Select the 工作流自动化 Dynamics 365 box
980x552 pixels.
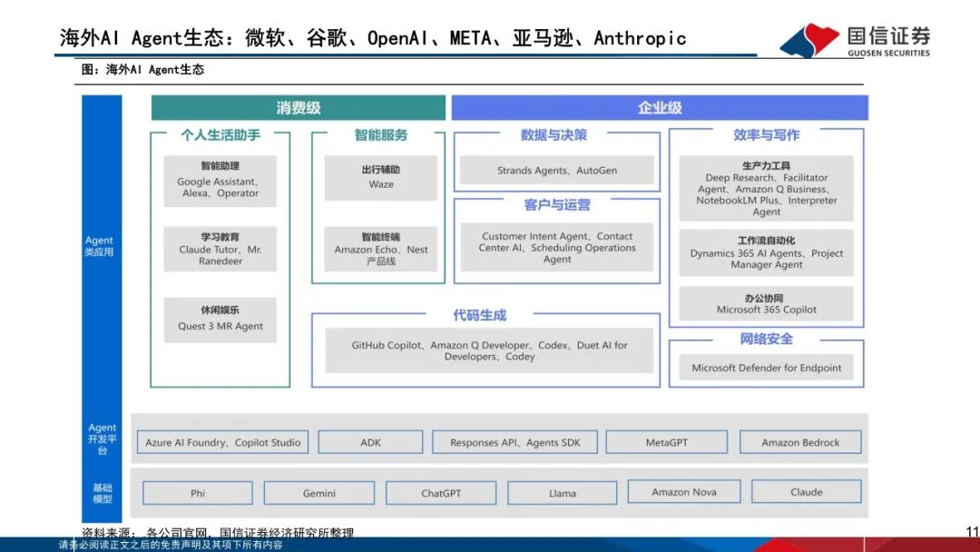pyautogui.click(x=766, y=252)
